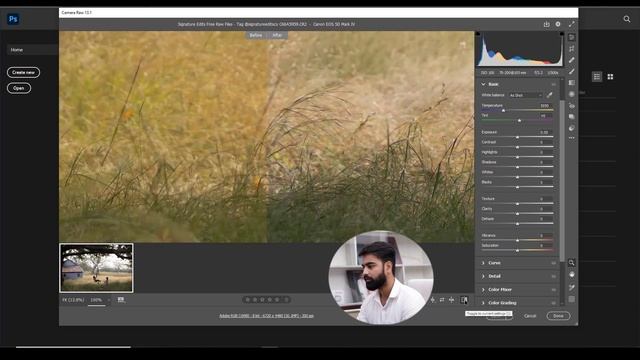Viewport: 640px width, 360px height.
Task: Expand the Color Mixer panel
Action: coord(484,290)
